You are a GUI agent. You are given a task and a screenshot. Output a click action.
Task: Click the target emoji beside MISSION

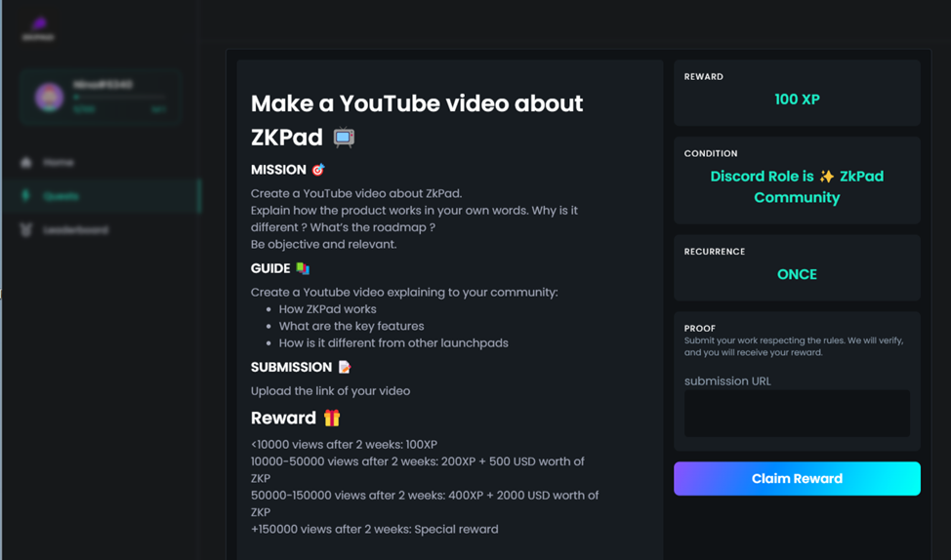[318, 170]
